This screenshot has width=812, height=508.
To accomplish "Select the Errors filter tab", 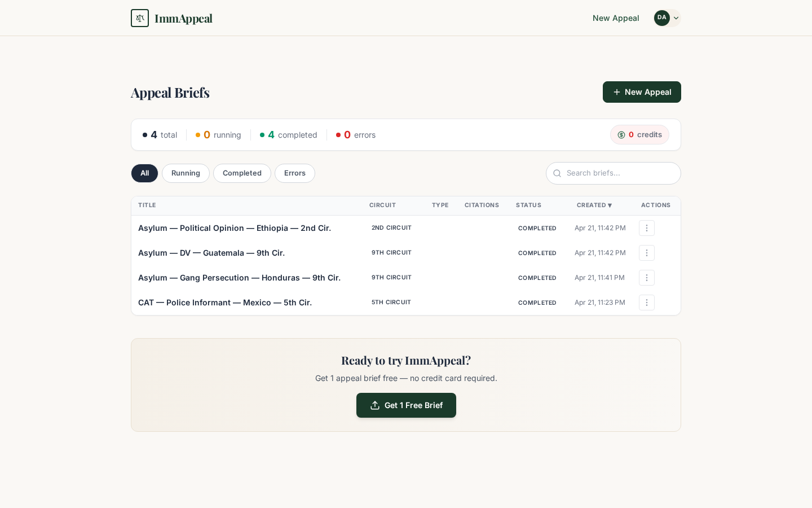I will coord(295,173).
